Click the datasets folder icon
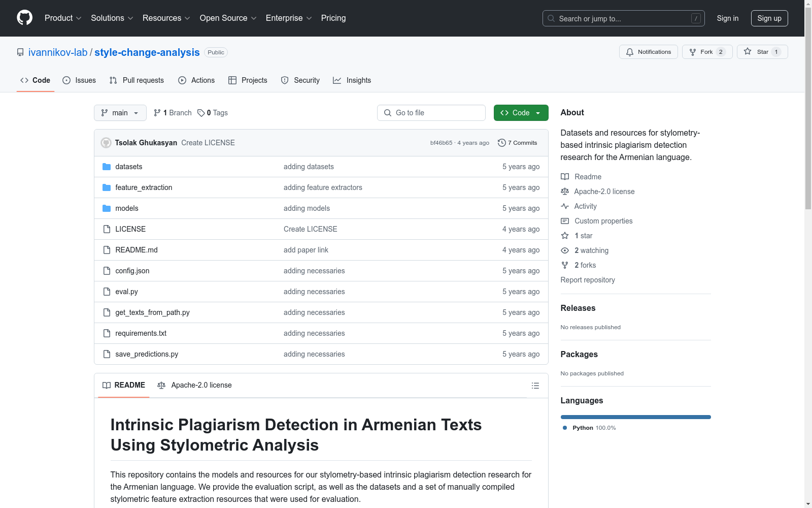 tap(107, 167)
